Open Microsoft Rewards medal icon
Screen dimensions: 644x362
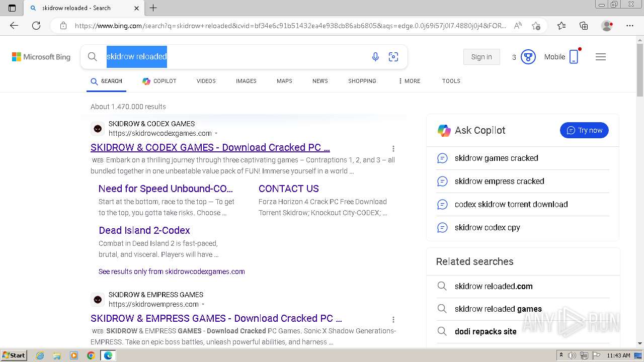pos(528,57)
